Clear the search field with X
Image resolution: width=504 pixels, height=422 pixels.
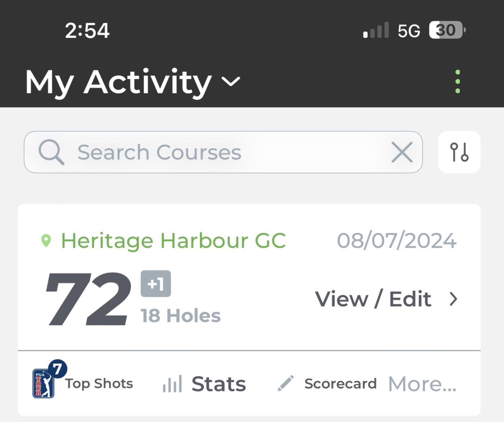tap(402, 152)
